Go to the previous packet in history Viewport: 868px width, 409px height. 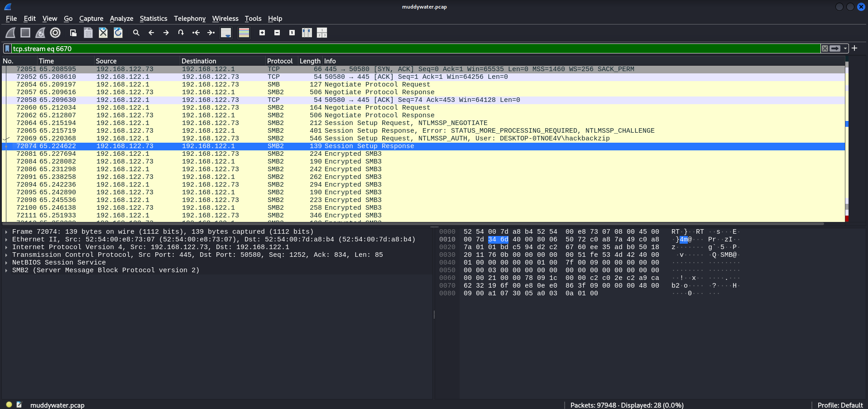click(151, 33)
